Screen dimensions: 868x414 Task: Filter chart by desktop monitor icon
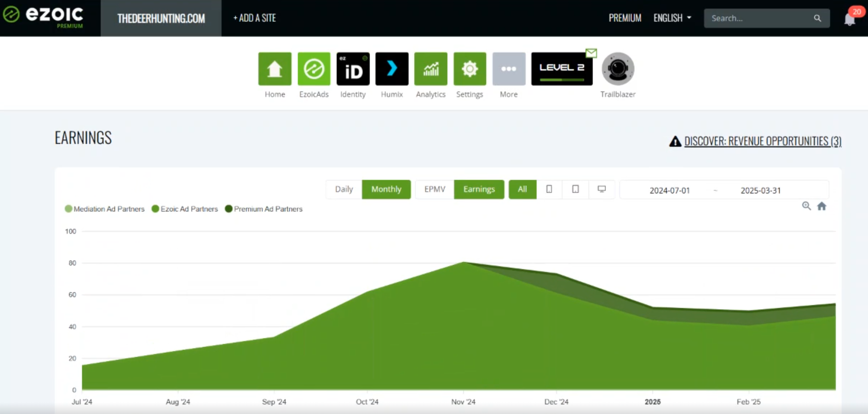point(602,189)
